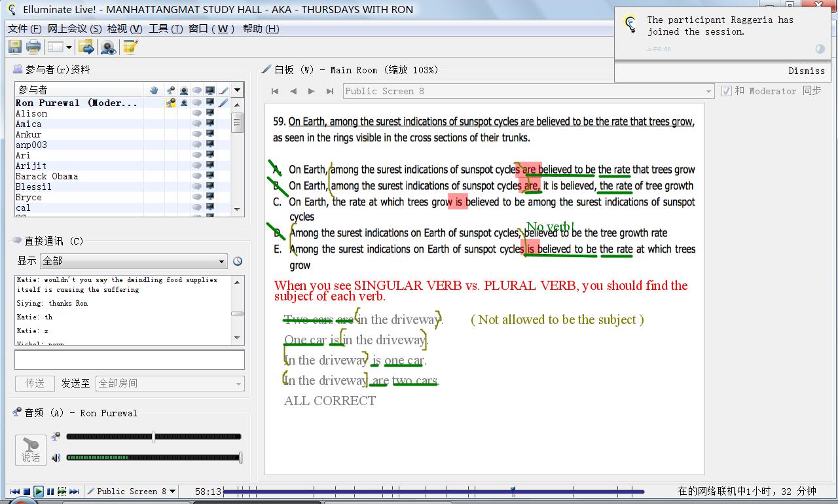Toggle Alison's chat permission icon
Image resolution: width=838 pixels, height=504 pixels.
[196, 113]
